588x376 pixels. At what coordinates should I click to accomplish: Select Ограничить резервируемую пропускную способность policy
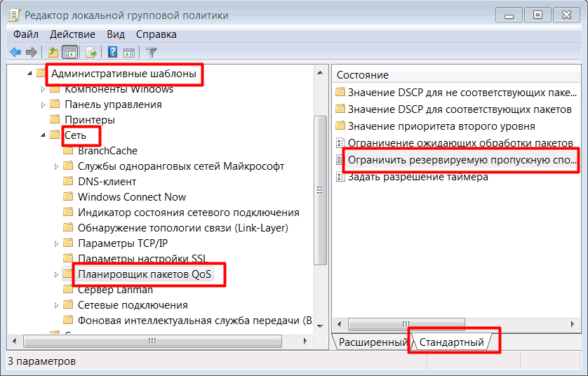(462, 161)
